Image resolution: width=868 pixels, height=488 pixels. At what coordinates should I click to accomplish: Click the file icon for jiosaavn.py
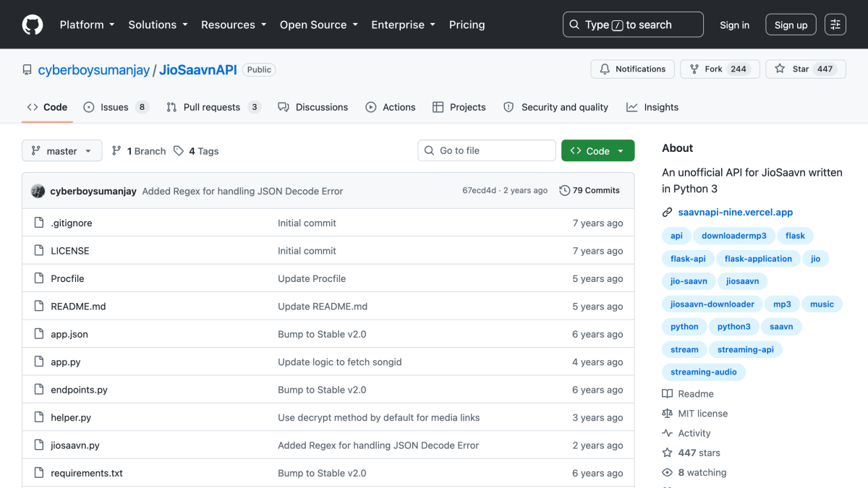point(39,445)
